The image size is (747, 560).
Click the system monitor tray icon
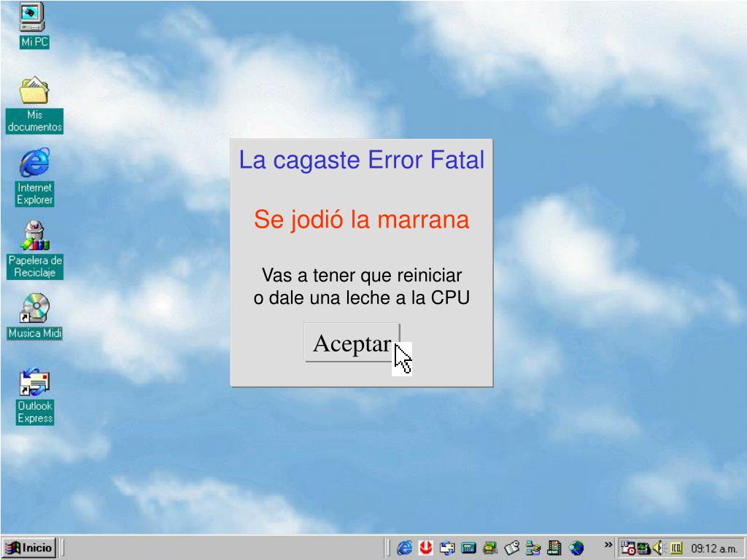tap(643, 548)
